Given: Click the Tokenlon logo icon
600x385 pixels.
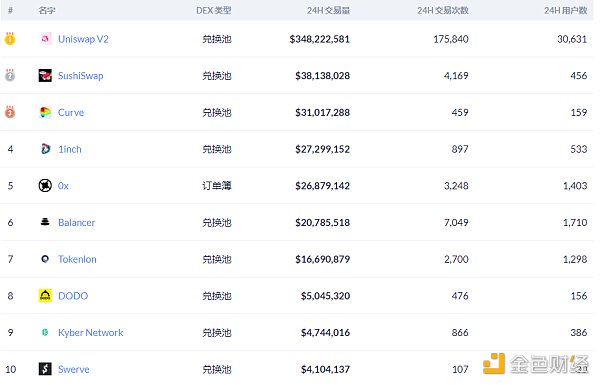Looking at the screenshot, I should pyautogui.click(x=45, y=259).
